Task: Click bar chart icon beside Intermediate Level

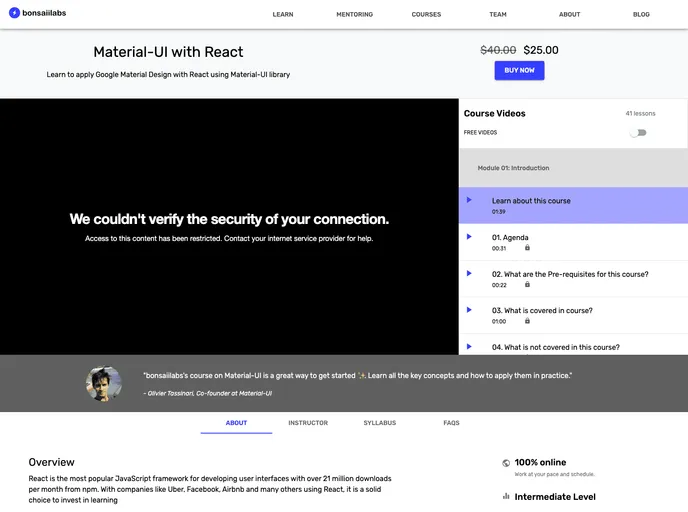Action: pyautogui.click(x=506, y=496)
